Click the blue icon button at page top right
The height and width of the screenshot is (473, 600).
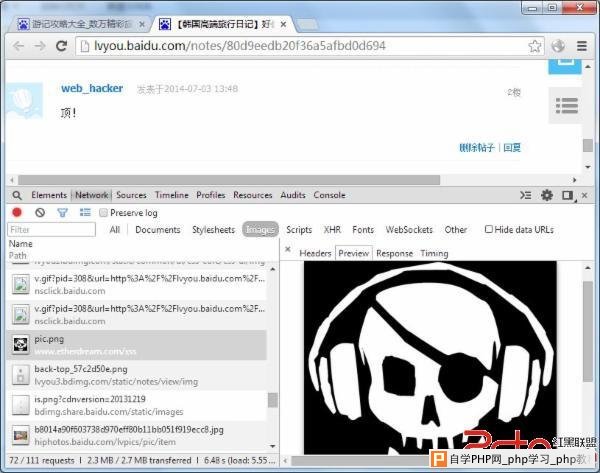(565, 67)
